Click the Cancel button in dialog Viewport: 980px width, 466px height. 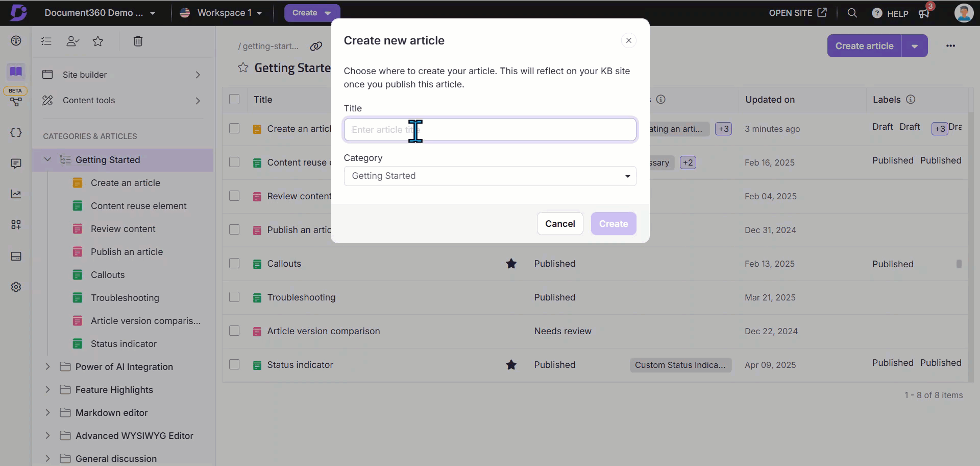coord(560,224)
